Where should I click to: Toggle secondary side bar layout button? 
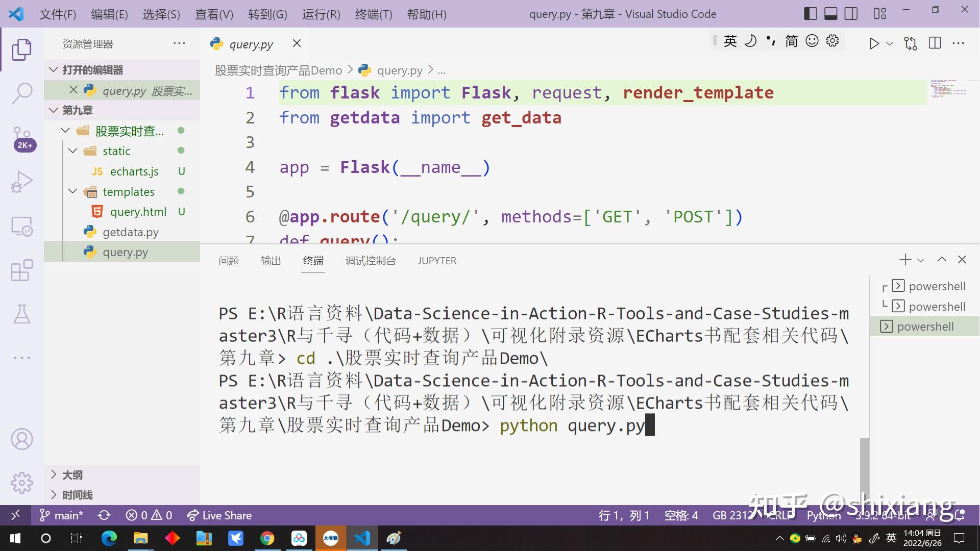click(x=851, y=14)
